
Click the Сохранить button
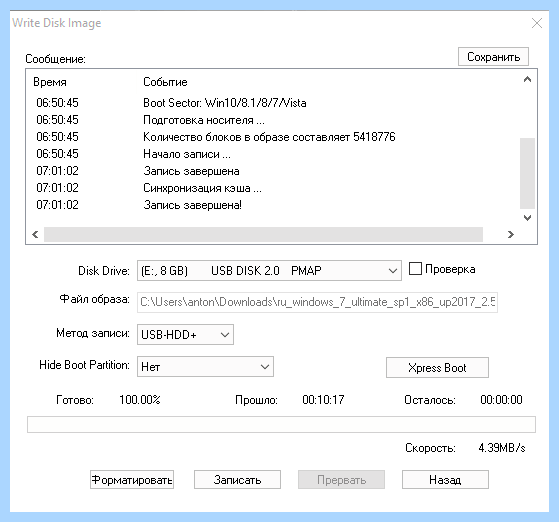click(493, 57)
